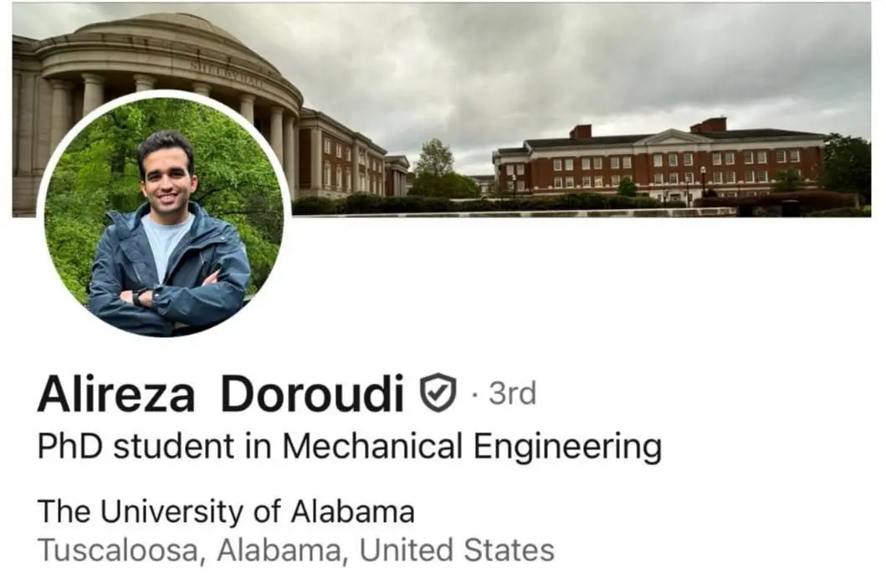Click the 3rd degree connection label
886x588 pixels.
[x=512, y=392]
